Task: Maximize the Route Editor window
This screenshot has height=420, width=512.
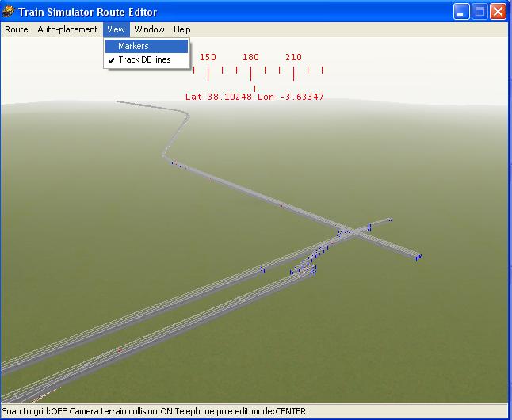Action: [x=480, y=12]
